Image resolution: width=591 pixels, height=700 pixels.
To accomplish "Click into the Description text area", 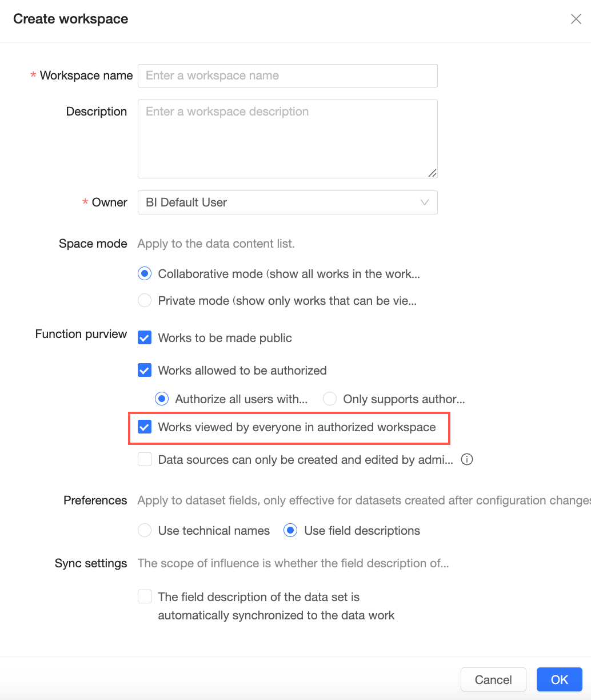I will (287, 139).
